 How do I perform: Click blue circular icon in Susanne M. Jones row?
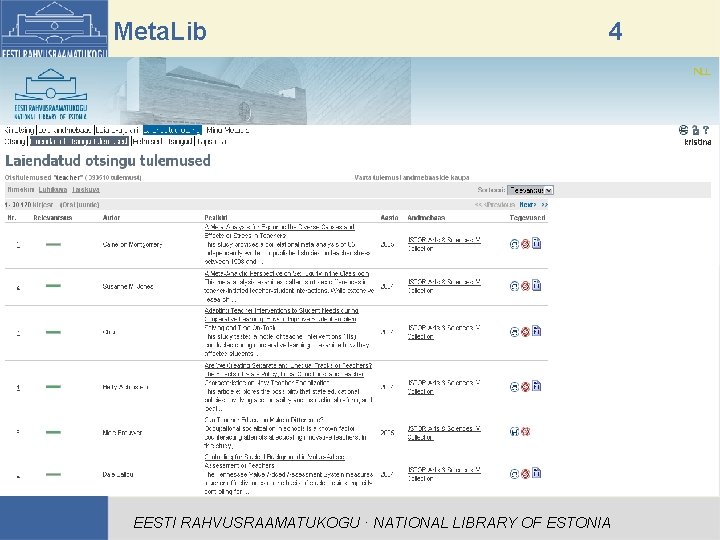click(x=514, y=286)
